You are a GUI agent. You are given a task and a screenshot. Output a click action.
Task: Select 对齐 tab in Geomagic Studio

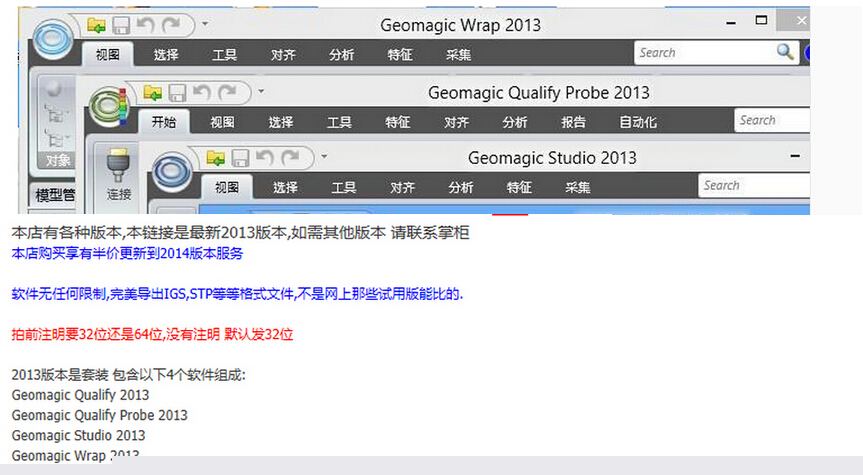pos(402,188)
